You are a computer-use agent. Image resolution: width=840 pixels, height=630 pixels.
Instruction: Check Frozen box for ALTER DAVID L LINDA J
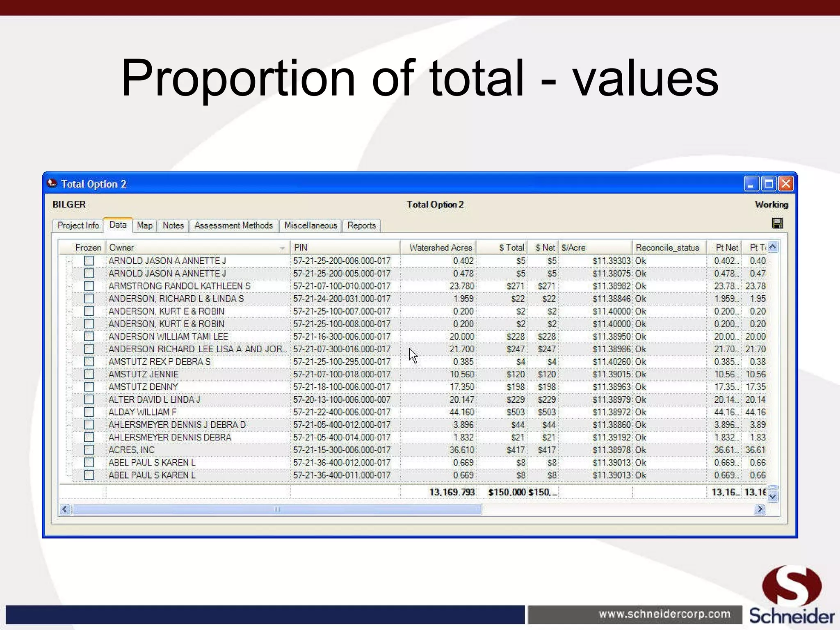pos(89,399)
